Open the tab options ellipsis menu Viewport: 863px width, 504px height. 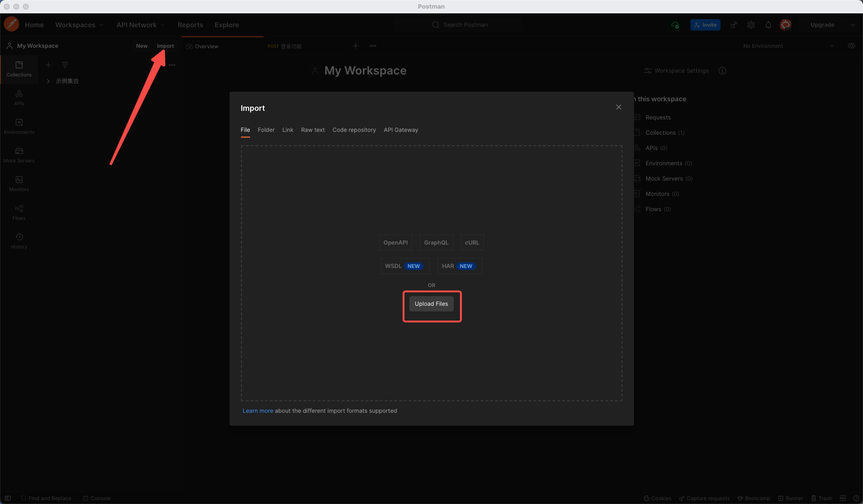tap(373, 46)
